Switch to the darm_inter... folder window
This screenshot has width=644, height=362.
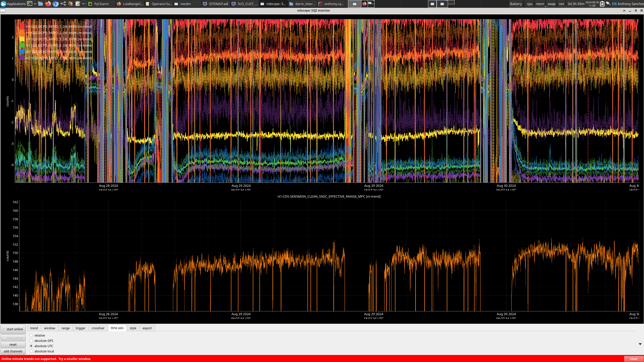303,4
